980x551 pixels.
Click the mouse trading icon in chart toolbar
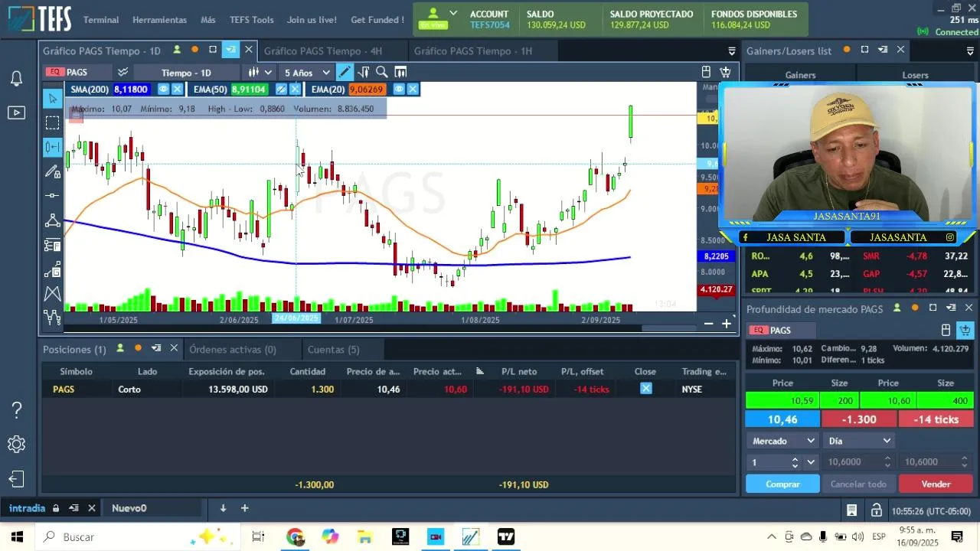706,72
